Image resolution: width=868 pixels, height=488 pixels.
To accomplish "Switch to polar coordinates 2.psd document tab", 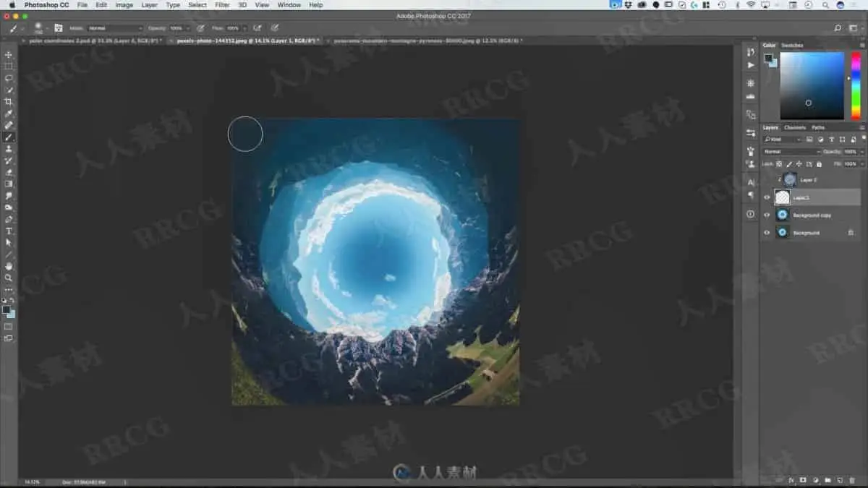I will point(94,40).
